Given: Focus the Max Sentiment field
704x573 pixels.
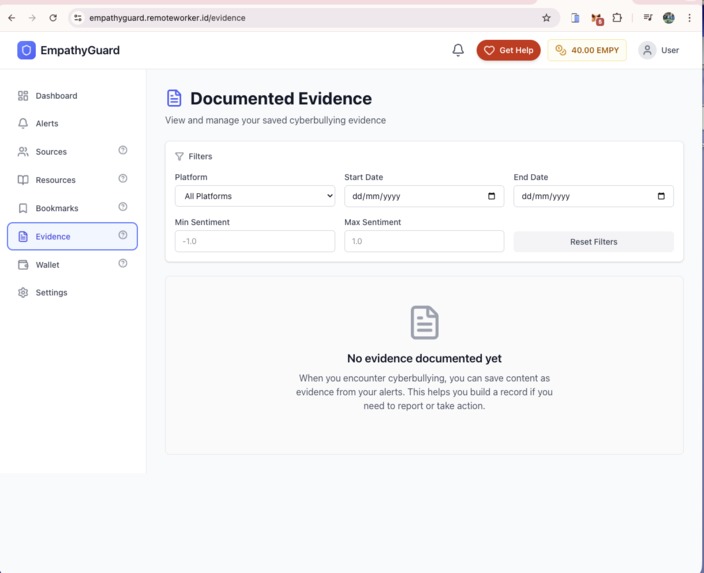Looking at the screenshot, I should click(x=424, y=241).
